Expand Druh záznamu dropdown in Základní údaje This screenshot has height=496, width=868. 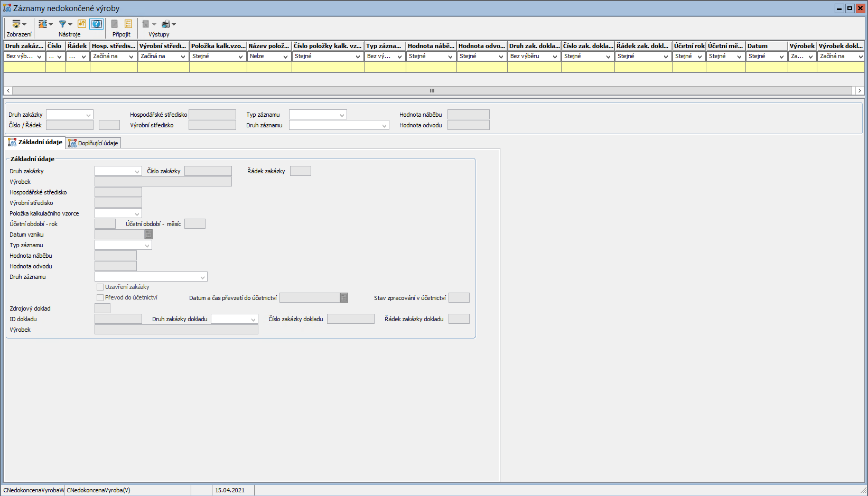coord(202,277)
